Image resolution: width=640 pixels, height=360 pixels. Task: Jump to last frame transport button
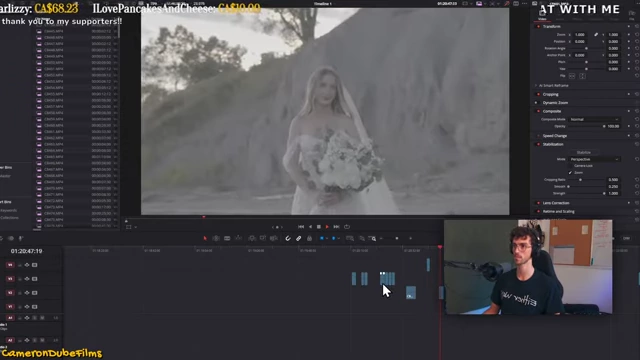[x=336, y=227]
